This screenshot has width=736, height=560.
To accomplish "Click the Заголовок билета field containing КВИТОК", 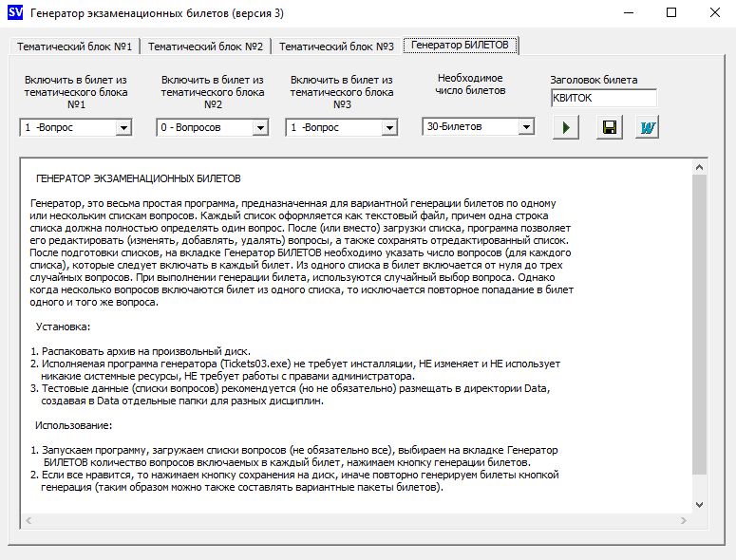I will [603, 98].
